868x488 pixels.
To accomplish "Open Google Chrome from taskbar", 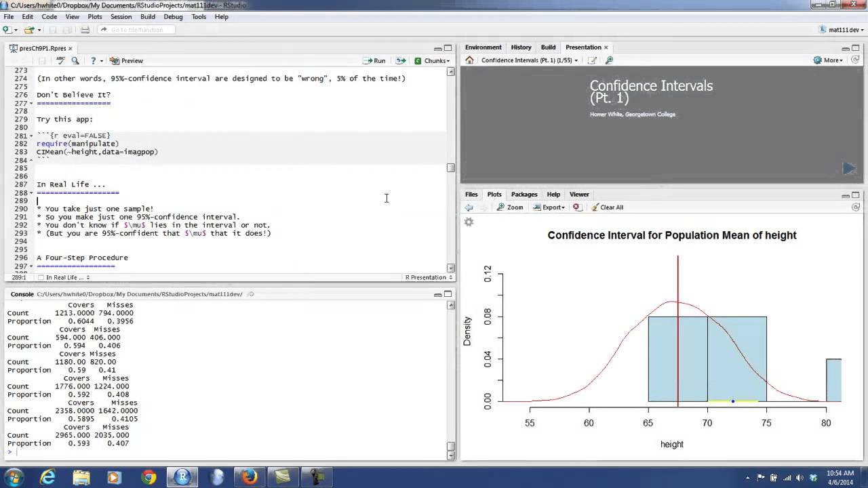I will [x=149, y=477].
